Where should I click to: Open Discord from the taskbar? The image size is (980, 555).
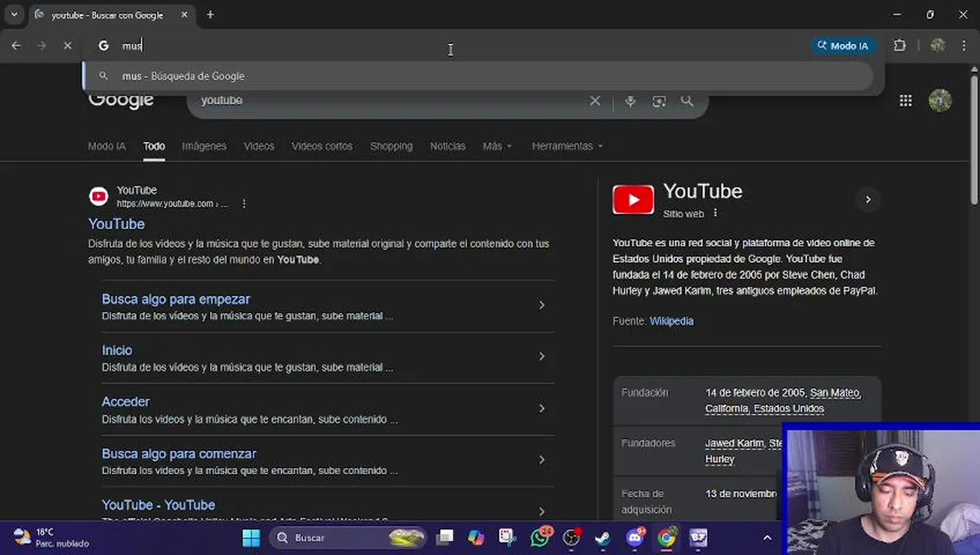[635, 537]
